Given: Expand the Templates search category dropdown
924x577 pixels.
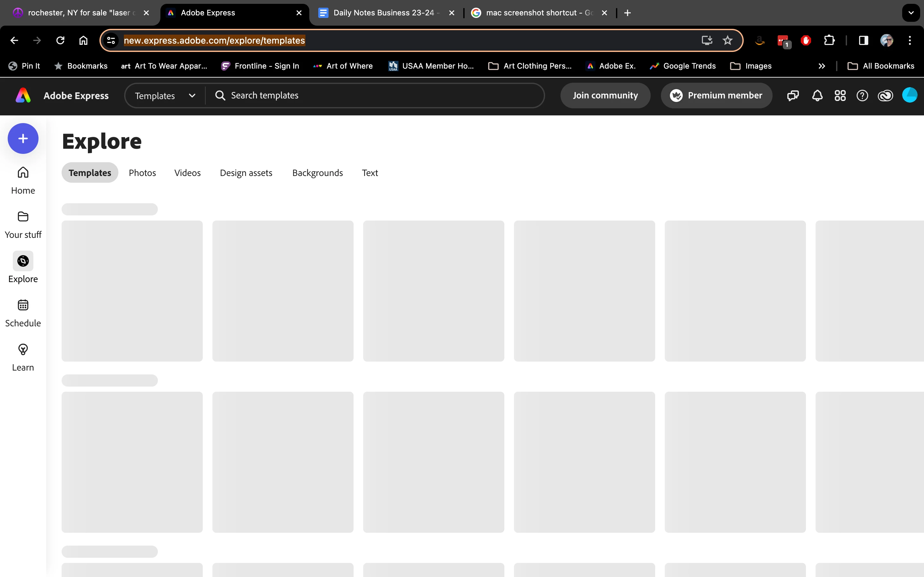Looking at the screenshot, I should 165,96.
